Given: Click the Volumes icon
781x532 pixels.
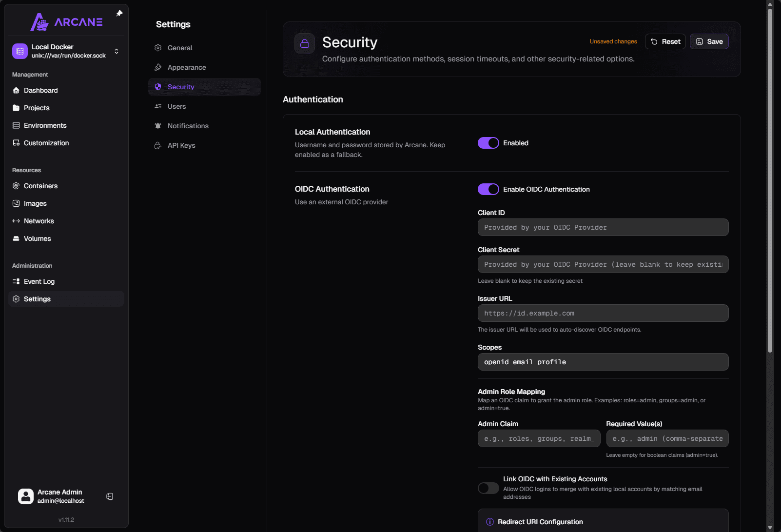Looking at the screenshot, I should coord(16,238).
